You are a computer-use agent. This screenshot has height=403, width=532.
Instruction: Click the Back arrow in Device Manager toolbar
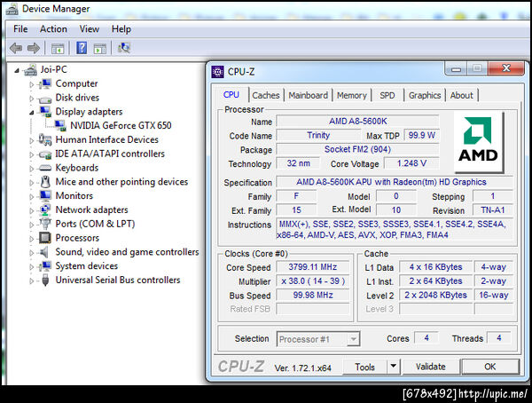click(16, 48)
